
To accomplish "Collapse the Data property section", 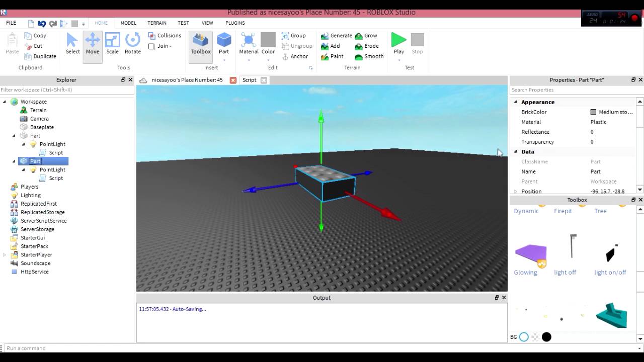I will 515,152.
